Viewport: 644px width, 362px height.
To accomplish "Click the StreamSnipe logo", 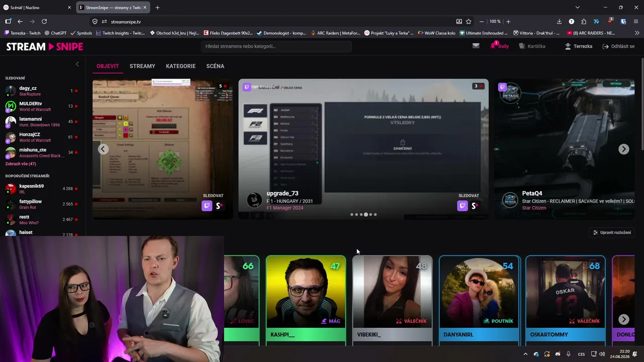I will [44, 46].
